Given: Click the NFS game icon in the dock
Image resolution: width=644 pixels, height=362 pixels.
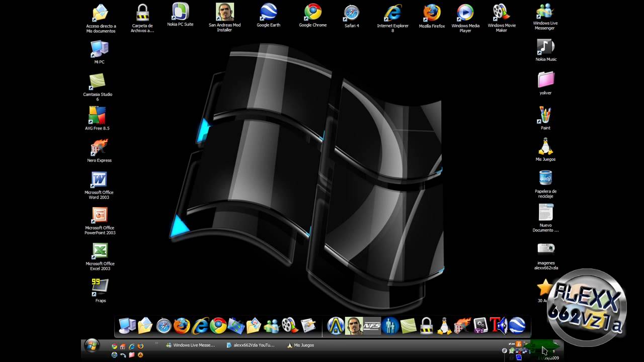Looking at the screenshot, I should pos(372,326).
